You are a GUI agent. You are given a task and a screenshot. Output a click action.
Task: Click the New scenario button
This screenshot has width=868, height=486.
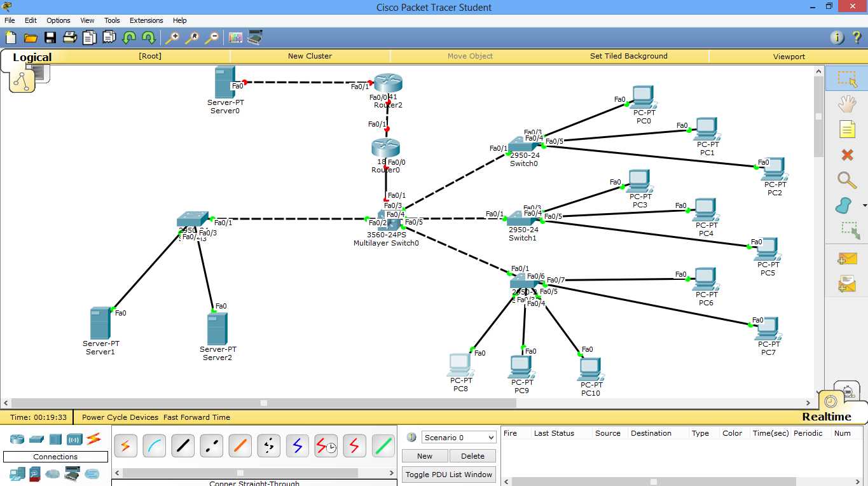[425, 456]
